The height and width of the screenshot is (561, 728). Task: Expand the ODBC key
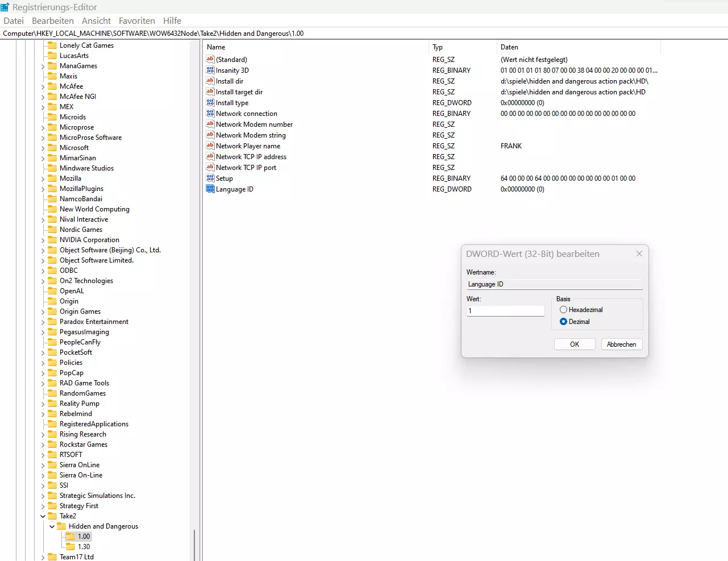click(x=43, y=271)
